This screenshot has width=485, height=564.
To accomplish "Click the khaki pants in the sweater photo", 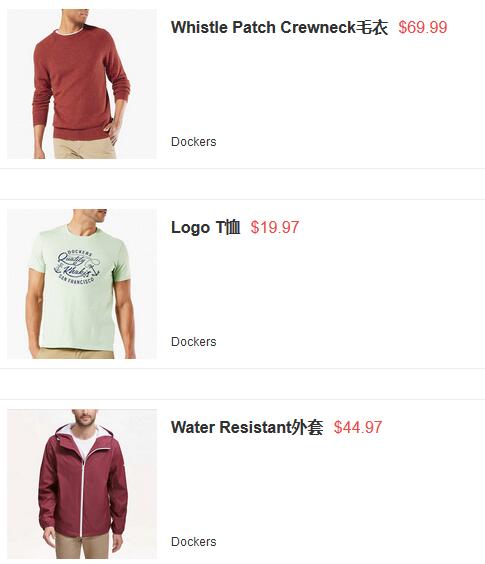I will pyautogui.click(x=85, y=149).
